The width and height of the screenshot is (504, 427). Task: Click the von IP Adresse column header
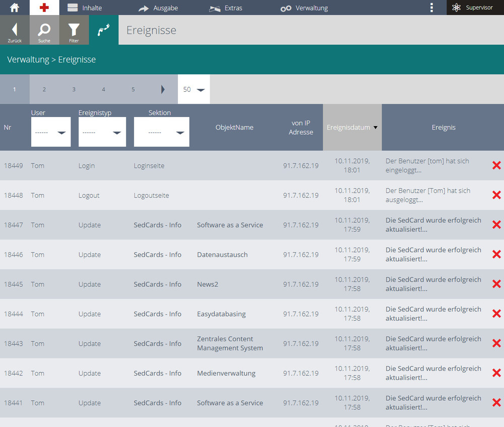(x=301, y=128)
